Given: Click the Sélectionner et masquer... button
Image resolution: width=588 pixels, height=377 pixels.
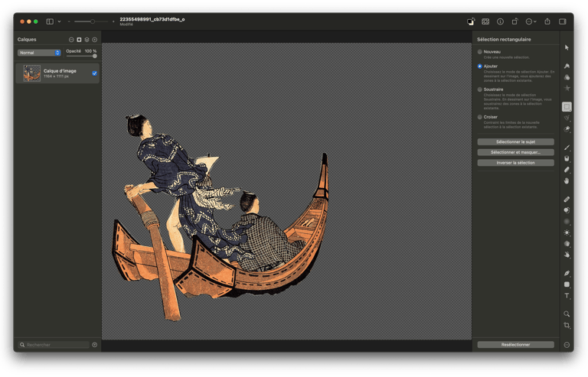Looking at the screenshot, I should pyautogui.click(x=515, y=152).
